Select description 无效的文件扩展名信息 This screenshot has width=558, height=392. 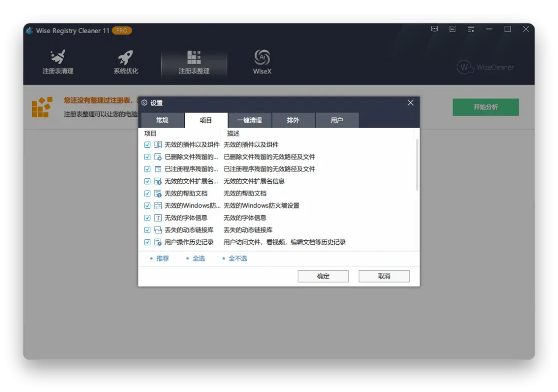coord(254,181)
